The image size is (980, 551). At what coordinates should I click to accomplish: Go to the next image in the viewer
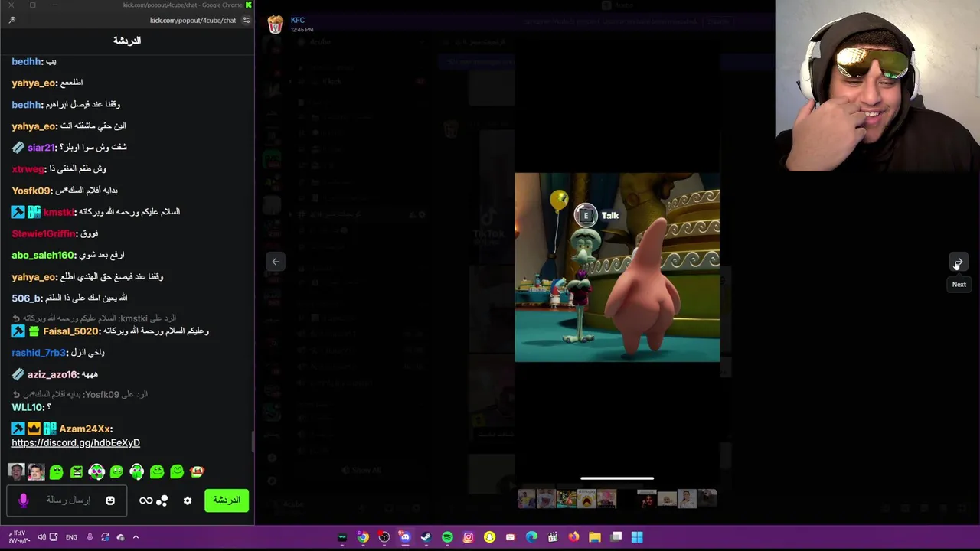coord(958,262)
